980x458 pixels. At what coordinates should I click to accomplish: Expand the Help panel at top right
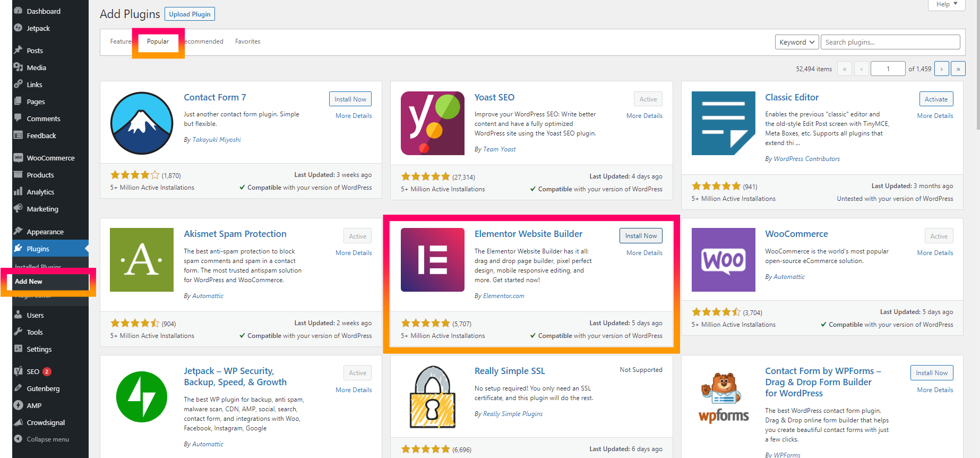947,4
